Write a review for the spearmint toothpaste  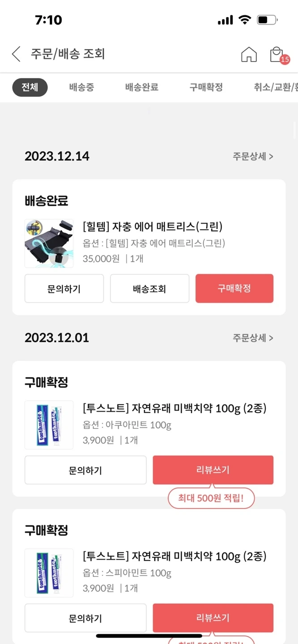213,618
